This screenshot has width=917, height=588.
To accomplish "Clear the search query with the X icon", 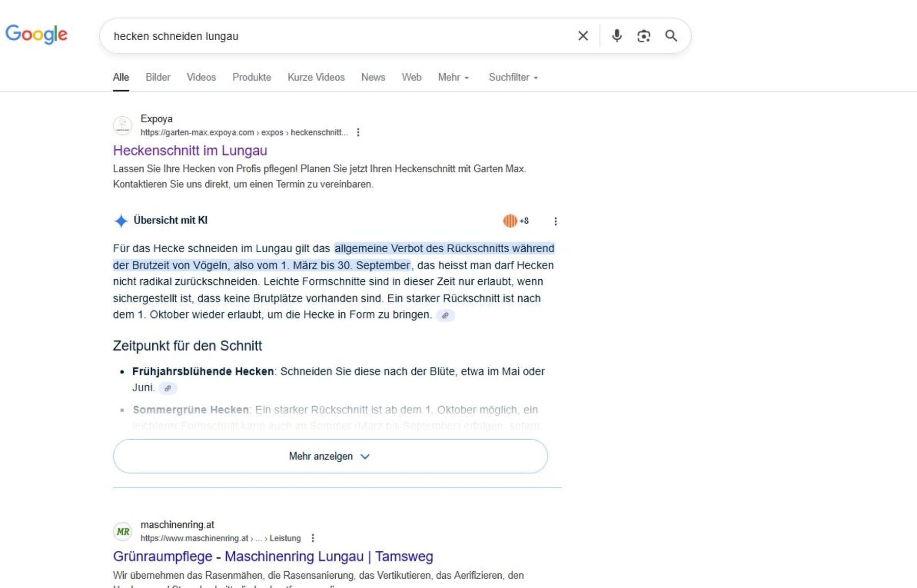I will [583, 36].
